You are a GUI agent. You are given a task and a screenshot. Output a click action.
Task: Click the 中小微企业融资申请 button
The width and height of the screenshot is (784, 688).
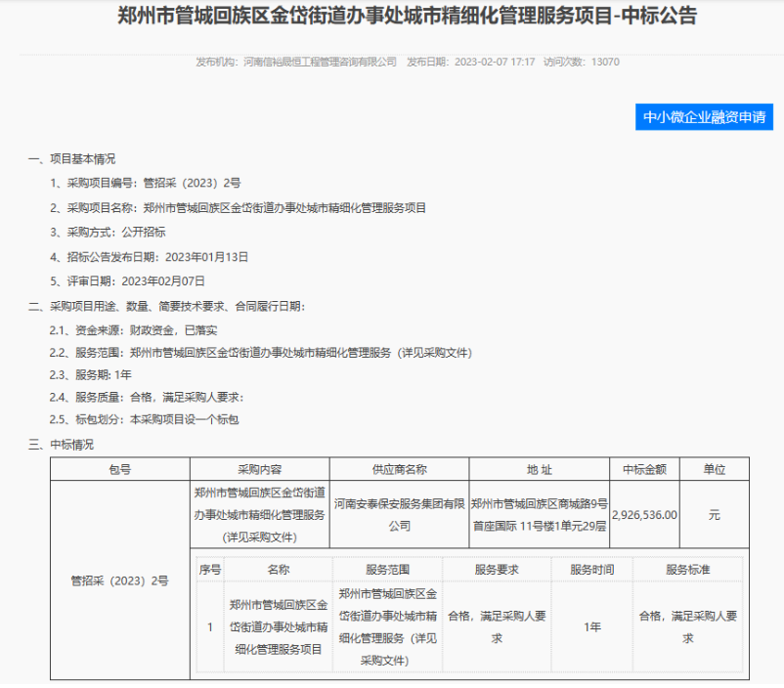(x=704, y=117)
